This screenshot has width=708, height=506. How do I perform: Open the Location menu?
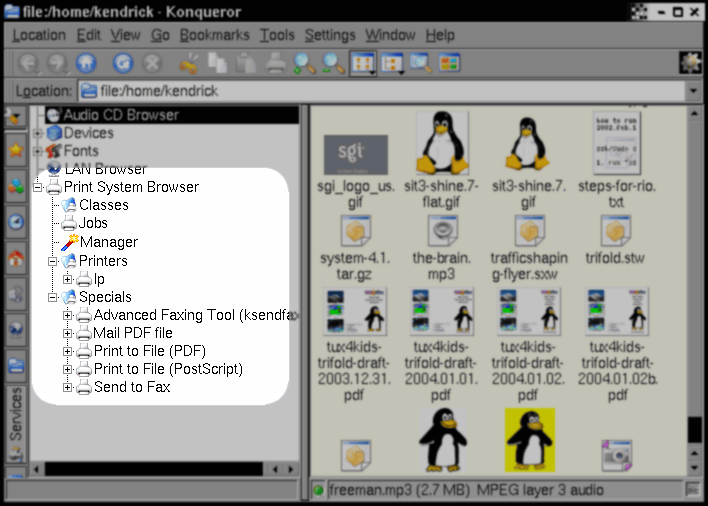(x=39, y=35)
